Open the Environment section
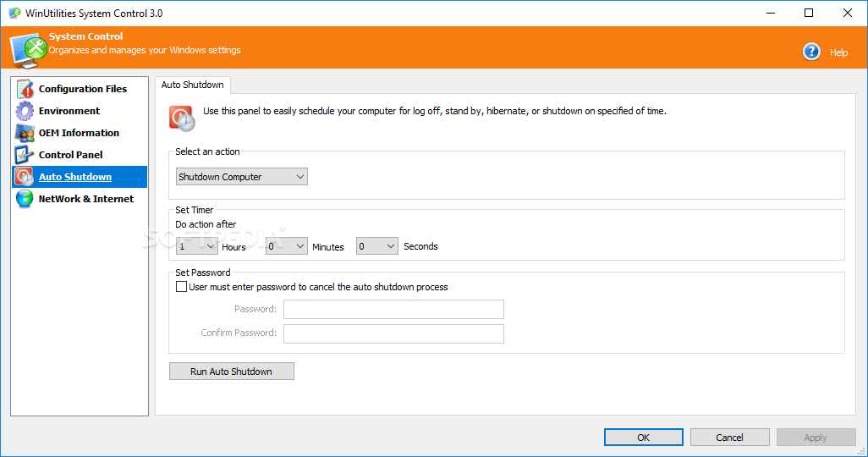The image size is (868, 457). 80,111
